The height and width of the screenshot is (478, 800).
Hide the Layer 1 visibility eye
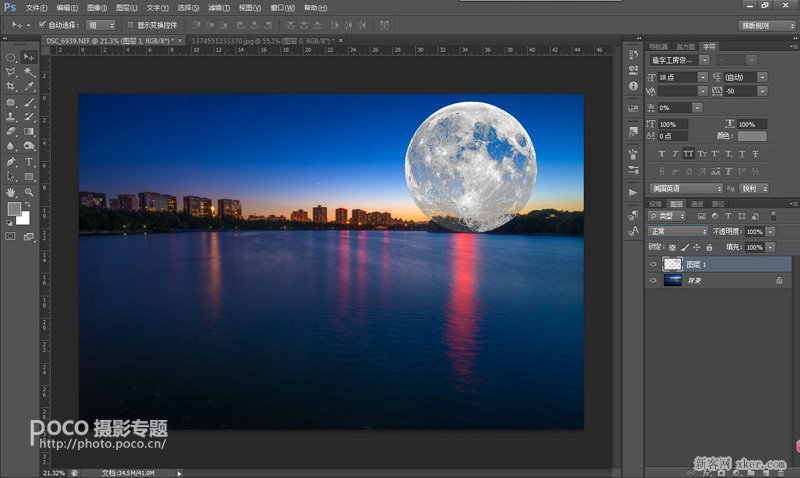pos(653,264)
